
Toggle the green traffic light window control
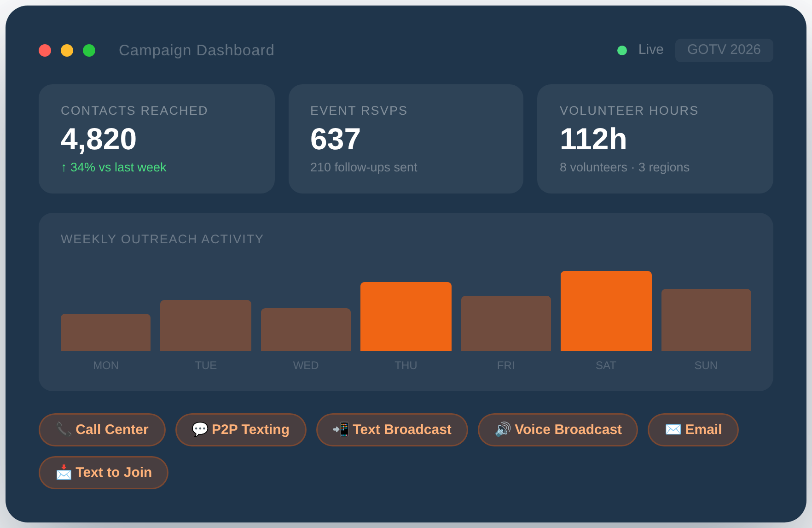click(89, 50)
